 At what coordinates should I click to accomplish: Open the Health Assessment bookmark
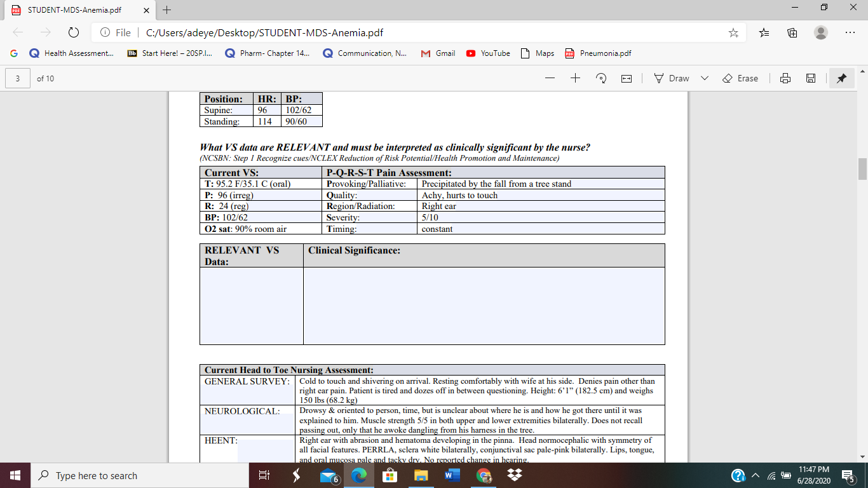(71, 53)
